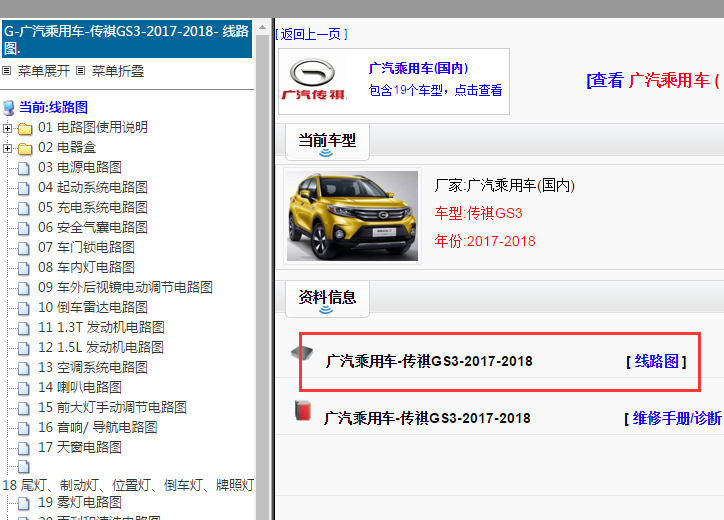Viewport: 724px width, 520px height.
Task: Click document icon of 13 空调系统电路图
Action: tap(24, 368)
